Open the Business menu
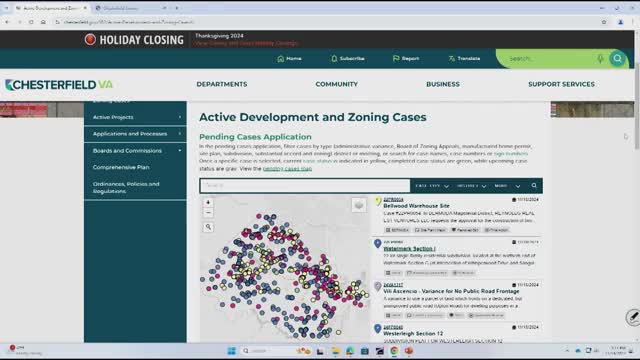The height and width of the screenshot is (360, 640). (443, 84)
